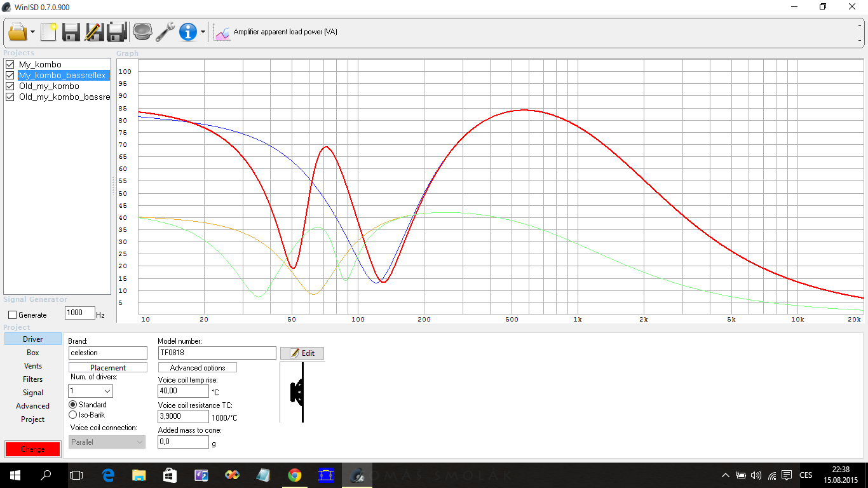This screenshot has width=868, height=488.
Task: Click the blue info icon in the toolbar
Action: tap(188, 31)
